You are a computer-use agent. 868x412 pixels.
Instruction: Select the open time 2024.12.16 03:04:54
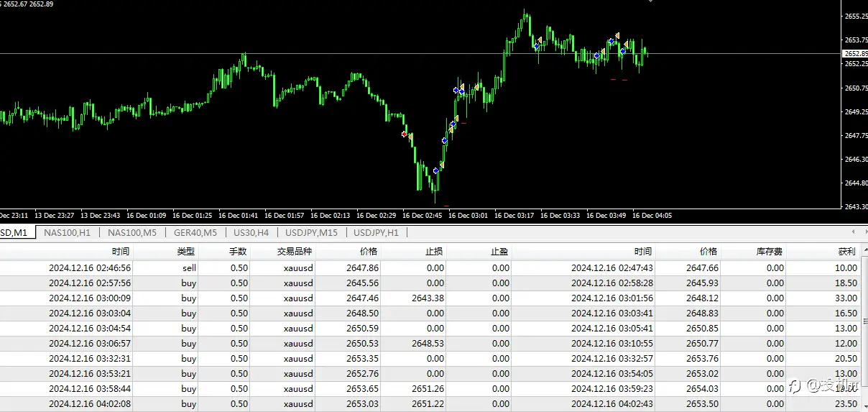[x=90, y=328]
